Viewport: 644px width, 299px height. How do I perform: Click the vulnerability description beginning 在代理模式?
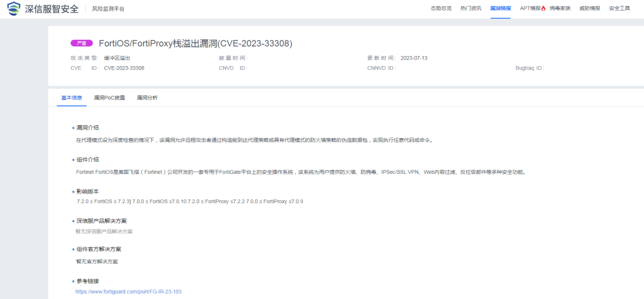point(255,140)
